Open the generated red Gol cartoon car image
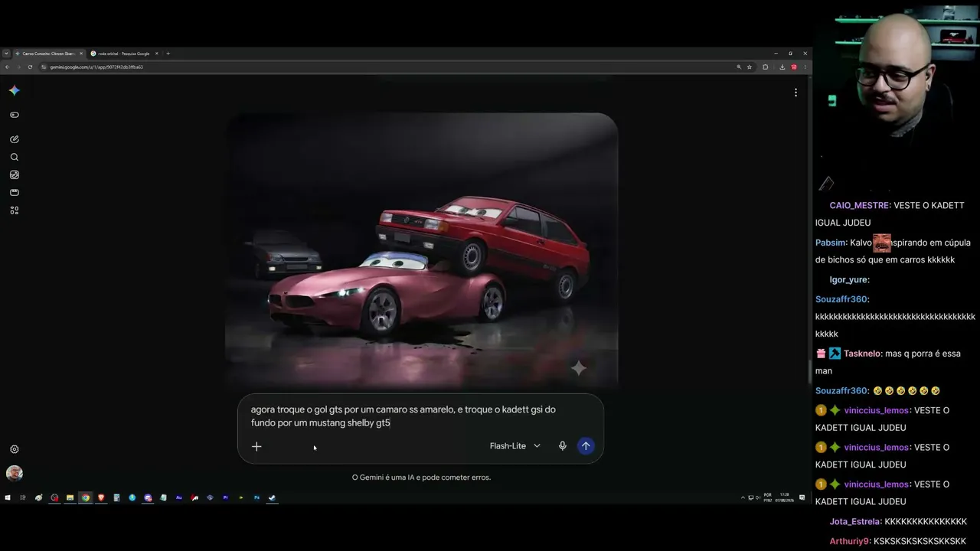Screen dimensions: 980x551 coord(422,250)
